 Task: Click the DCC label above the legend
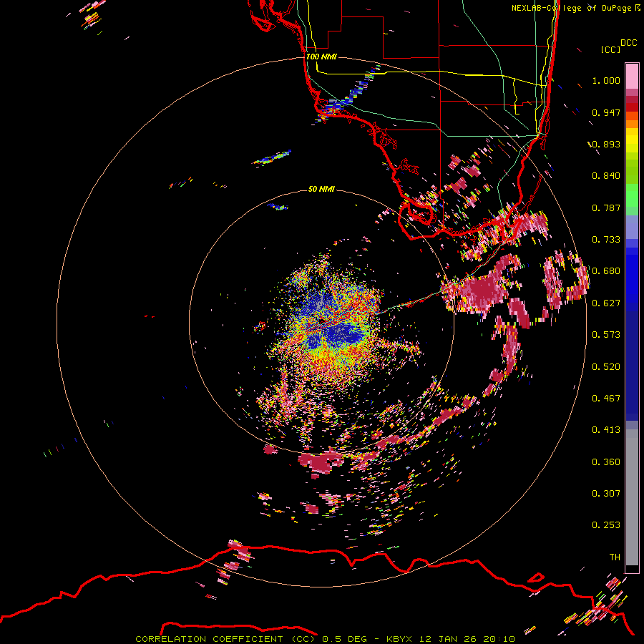(628, 43)
